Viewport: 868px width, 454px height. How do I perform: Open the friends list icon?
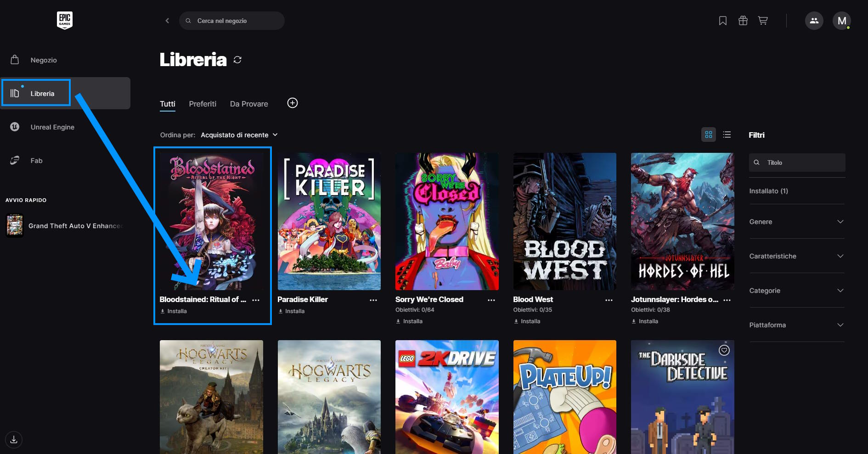click(814, 21)
